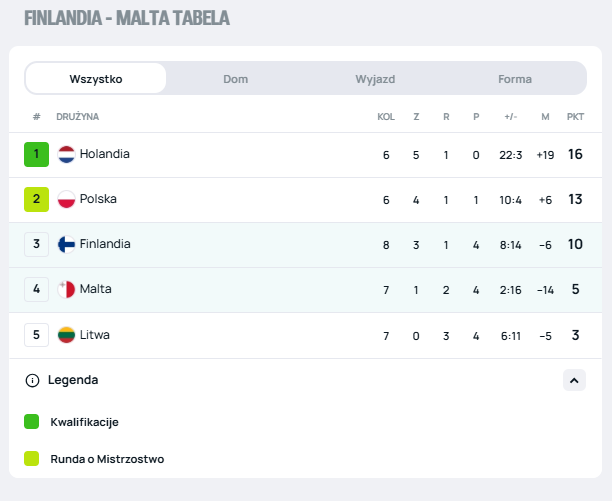Click the Runda o Mistrzostwo swatch
The image size is (612, 501).
[x=32, y=459]
